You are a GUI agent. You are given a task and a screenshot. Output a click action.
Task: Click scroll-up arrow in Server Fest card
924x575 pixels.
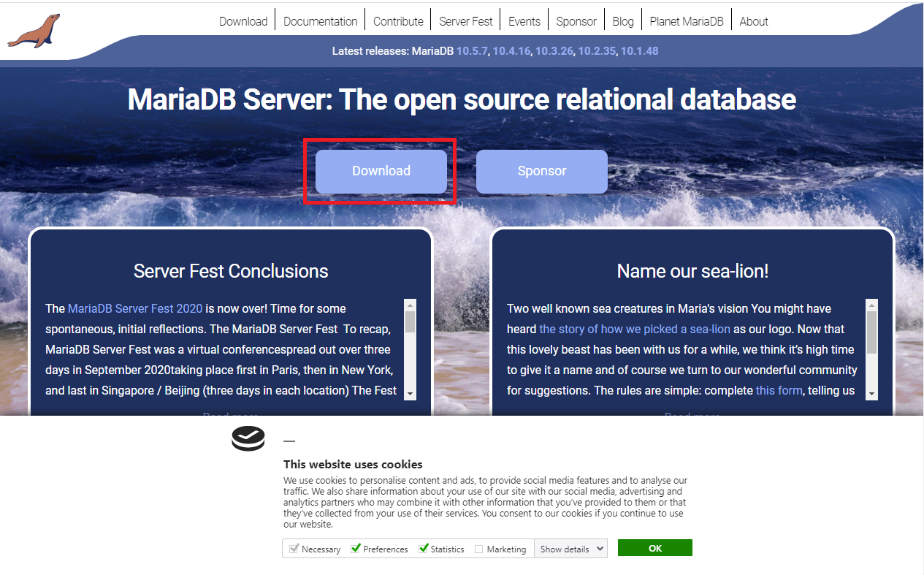point(410,305)
